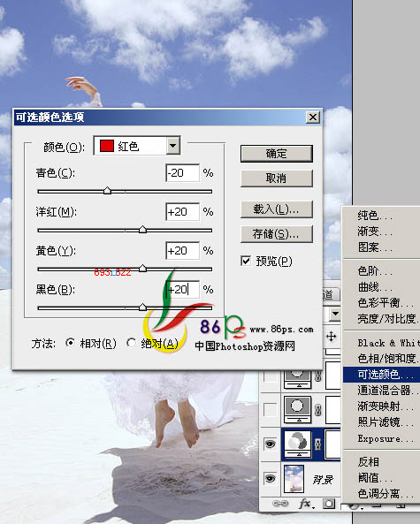
Task: Click the add layer mask icon
Action: coord(329,504)
